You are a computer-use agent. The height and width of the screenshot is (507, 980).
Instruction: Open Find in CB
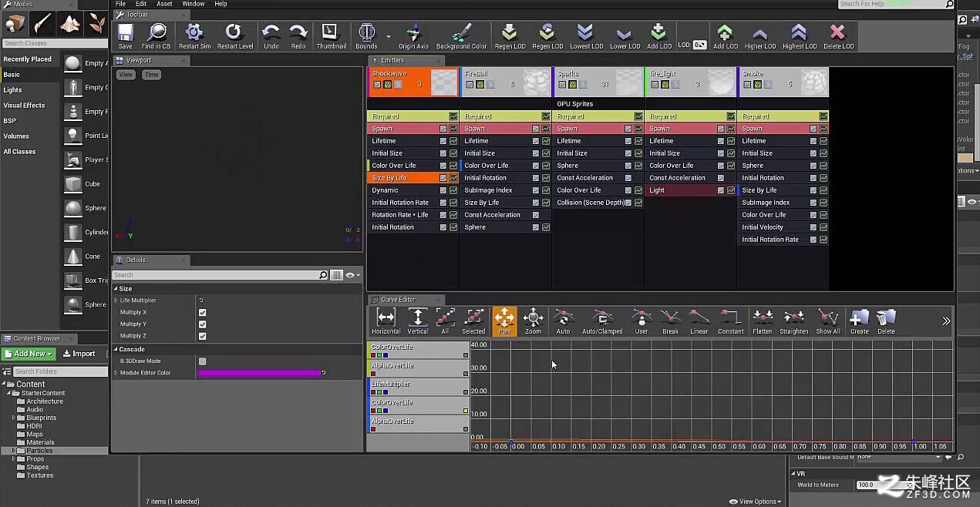click(x=156, y=36)
